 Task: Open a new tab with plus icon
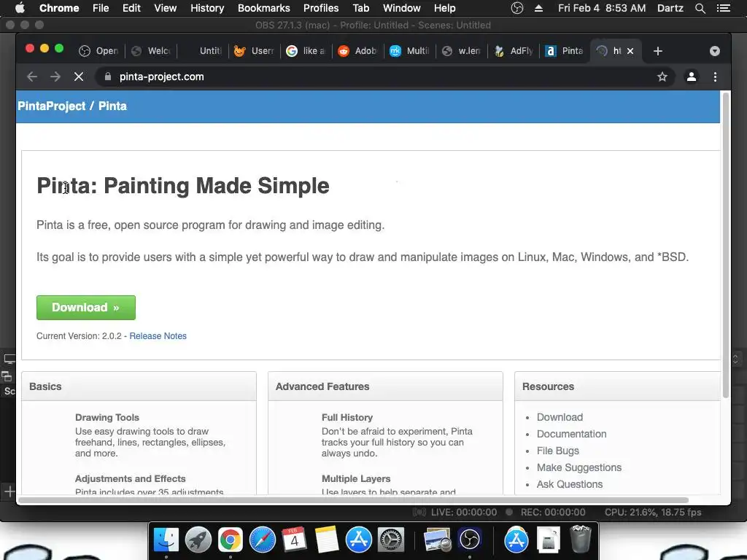[x=658, y=51]
